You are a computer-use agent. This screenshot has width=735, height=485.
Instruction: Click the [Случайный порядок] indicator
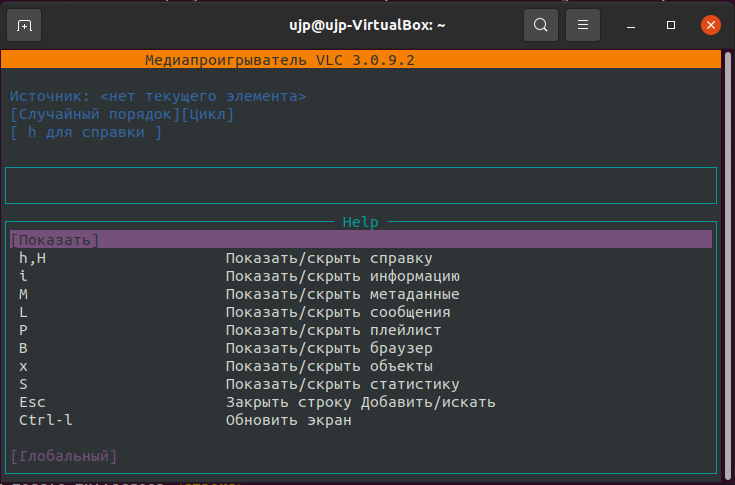(95, 114)
